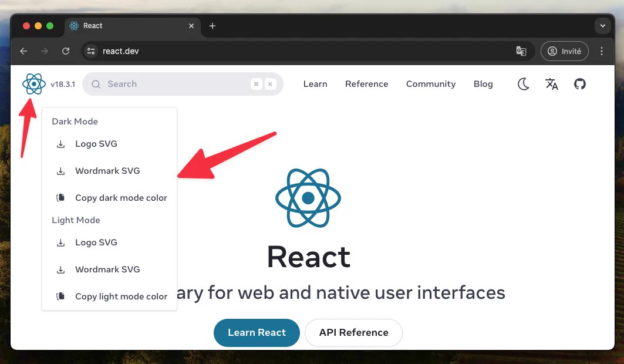Close the React browser tab
The image size is (624, 364).
(191, 26)
